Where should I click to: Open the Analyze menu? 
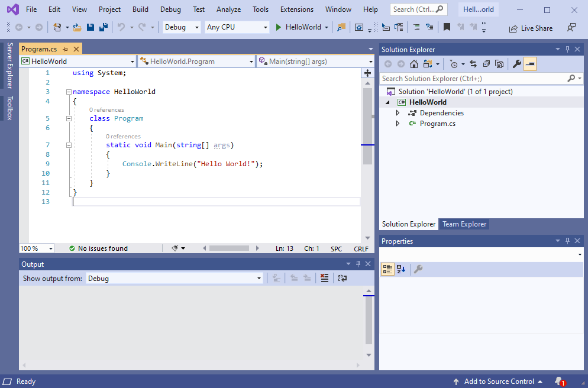tap(228, 9)
